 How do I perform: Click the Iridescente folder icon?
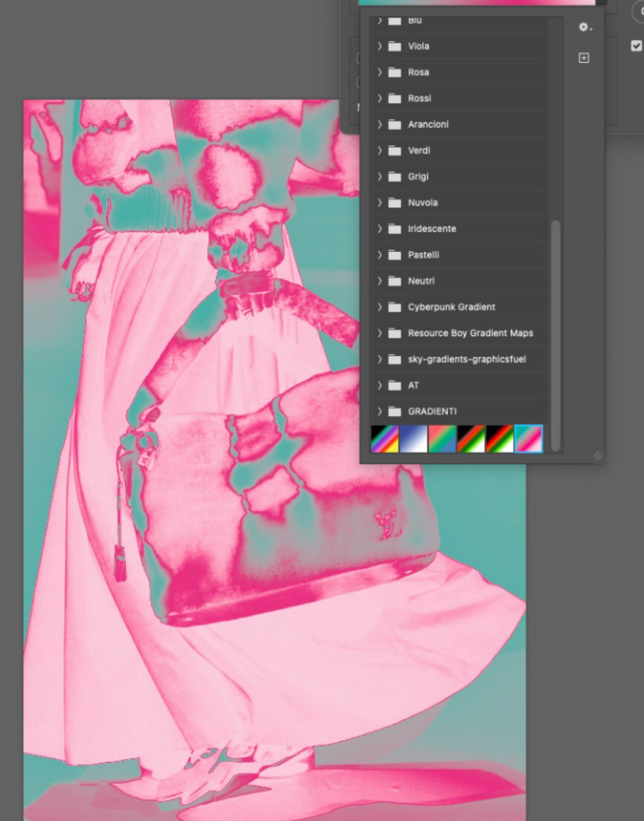(x=394, y=229)
